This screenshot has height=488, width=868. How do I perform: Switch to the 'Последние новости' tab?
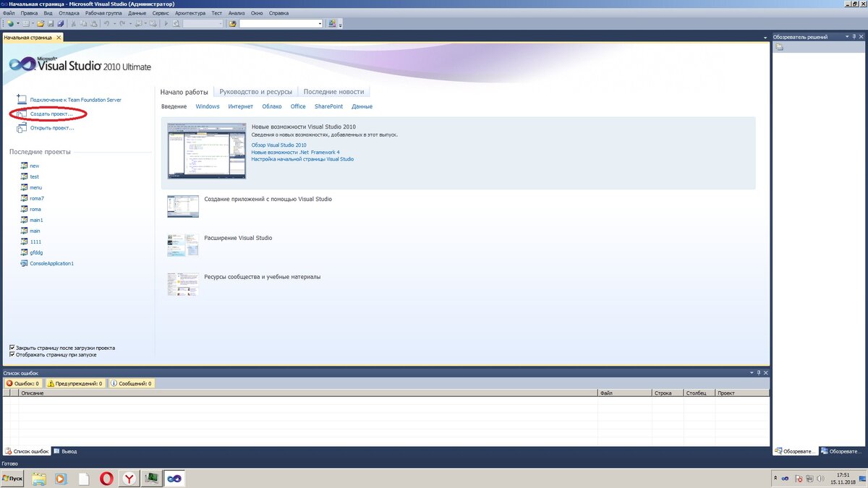333,92
